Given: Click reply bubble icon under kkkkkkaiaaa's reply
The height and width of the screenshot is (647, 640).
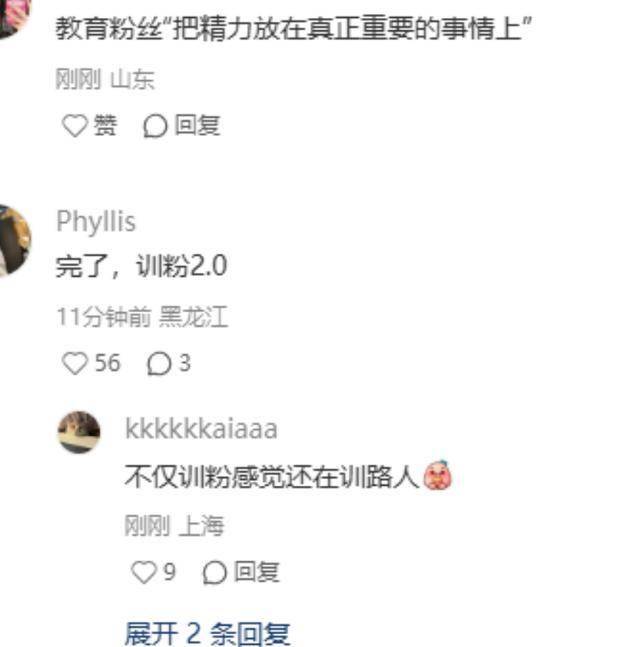Looking at the screenshot, I should point(215,572).
